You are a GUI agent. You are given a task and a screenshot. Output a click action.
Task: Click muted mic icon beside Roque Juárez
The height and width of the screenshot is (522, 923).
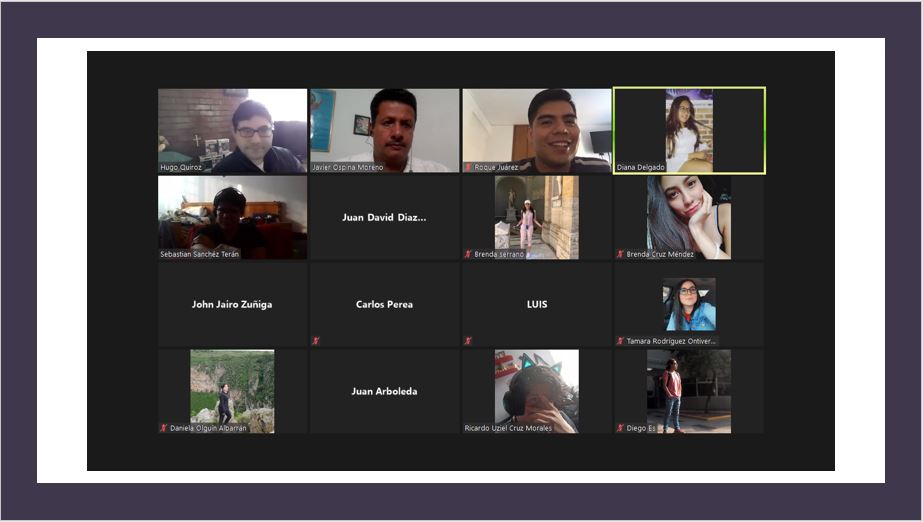coord(468,167)
